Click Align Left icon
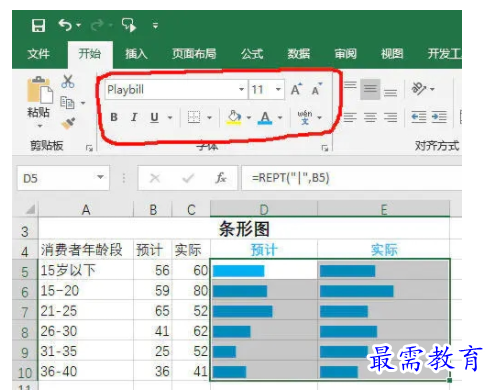This screenshot has width=491, height=390. 350,117
